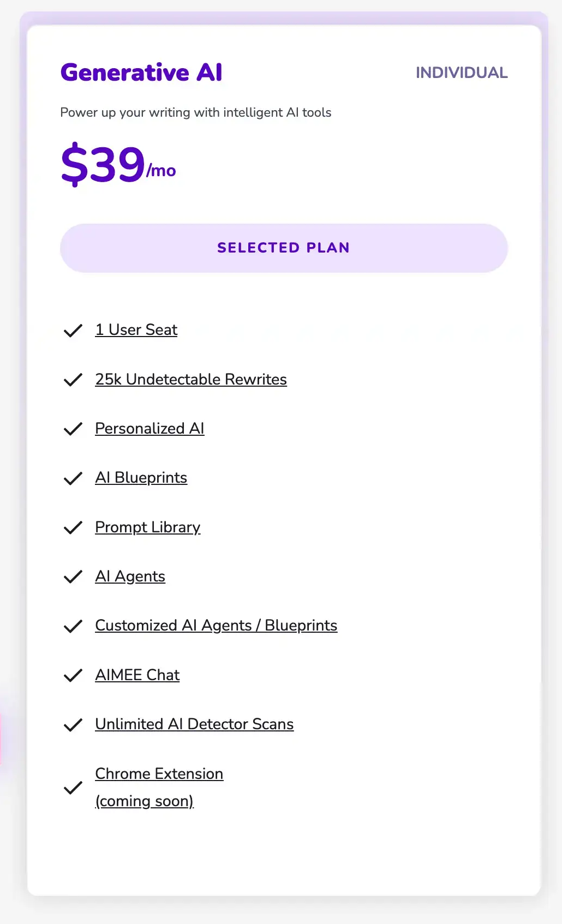This screenshot has width=562, height=924.
Task: Click the checkmark next to AI Agents
Action: 73,577
